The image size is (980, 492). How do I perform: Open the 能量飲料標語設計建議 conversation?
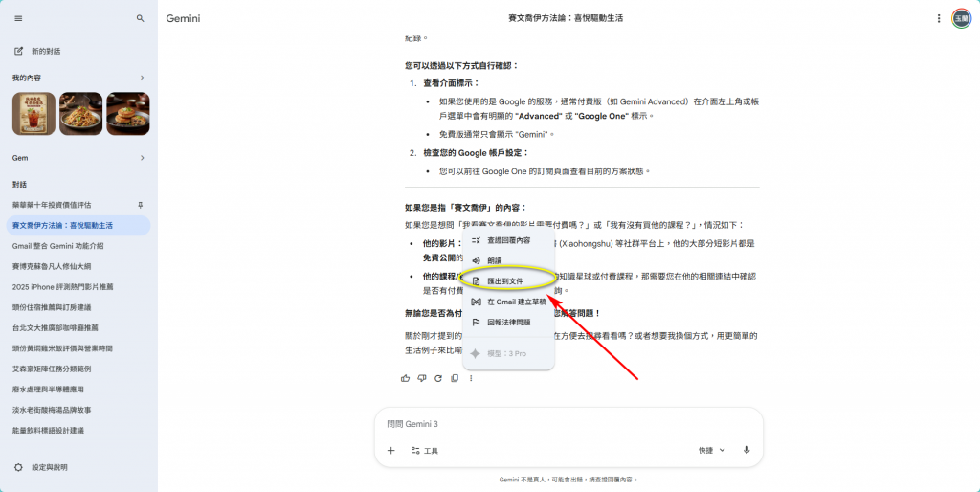click(78, 431)
